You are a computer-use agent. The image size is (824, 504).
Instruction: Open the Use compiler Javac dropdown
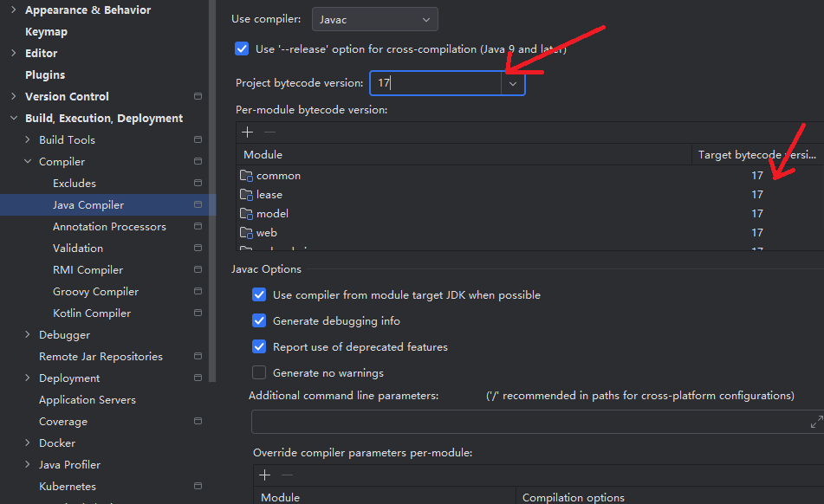[374, 19]
